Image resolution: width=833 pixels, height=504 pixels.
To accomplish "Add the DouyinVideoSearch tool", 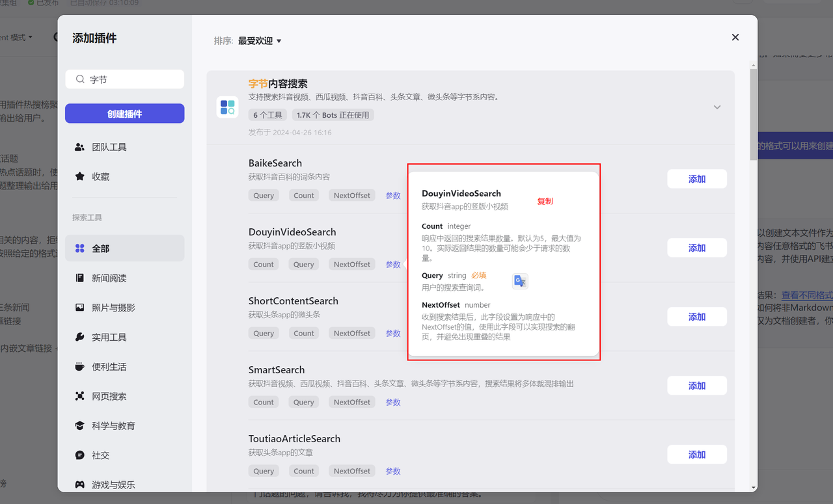I will pyautogui.click(x=697, y=248).
